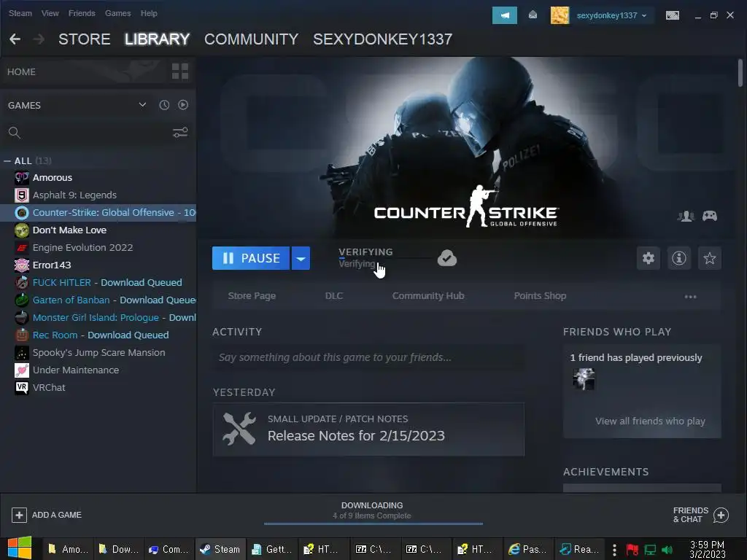Open Friends & Chat plus bubble icon

click(x=721, y=515)
